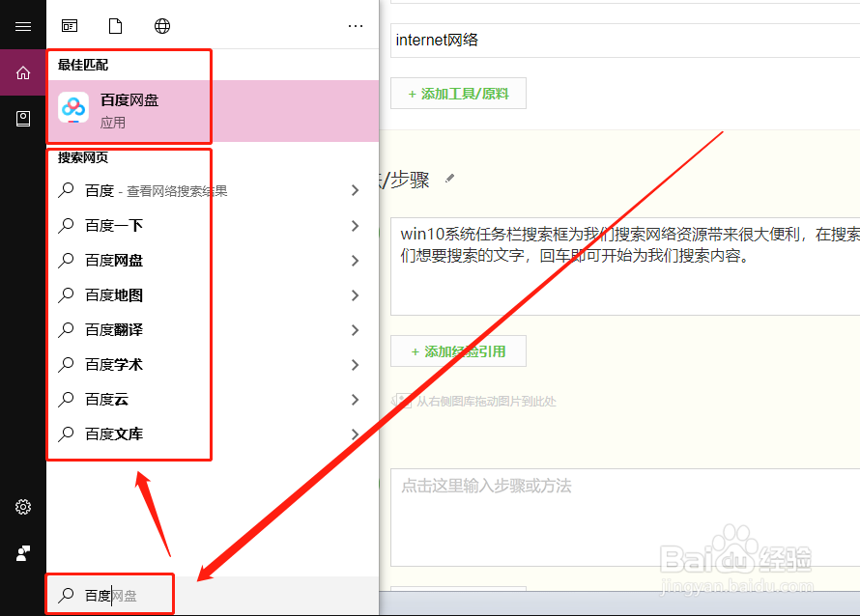The image size is (860, 616).
Task: Expand arrow for 百度 web result
Action: tap(356, 191)
